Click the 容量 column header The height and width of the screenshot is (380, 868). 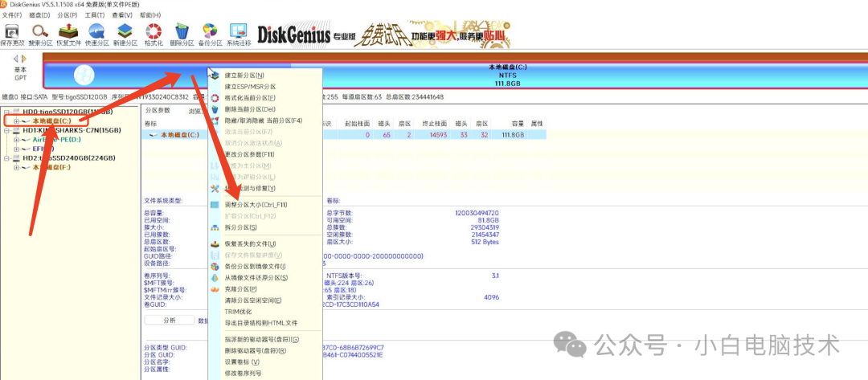(x=517, y=123)
